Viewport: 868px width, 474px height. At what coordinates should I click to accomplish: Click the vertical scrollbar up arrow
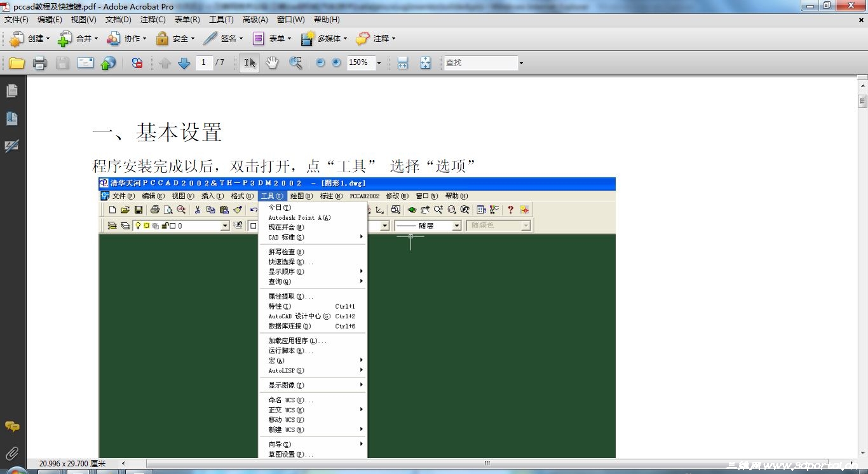tap(862, 85)
